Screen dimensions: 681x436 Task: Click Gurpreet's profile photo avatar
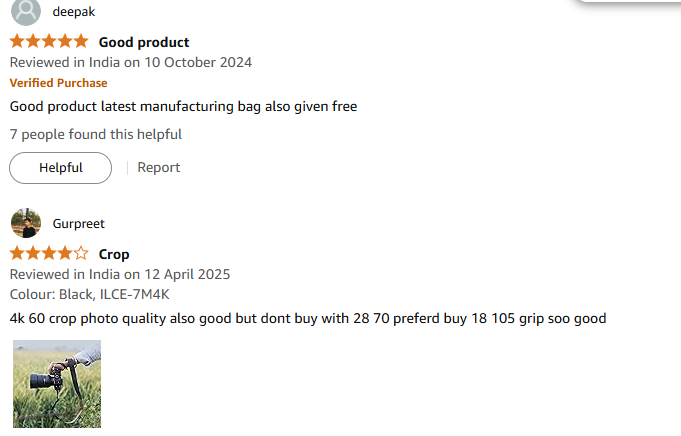coord(26,223)
